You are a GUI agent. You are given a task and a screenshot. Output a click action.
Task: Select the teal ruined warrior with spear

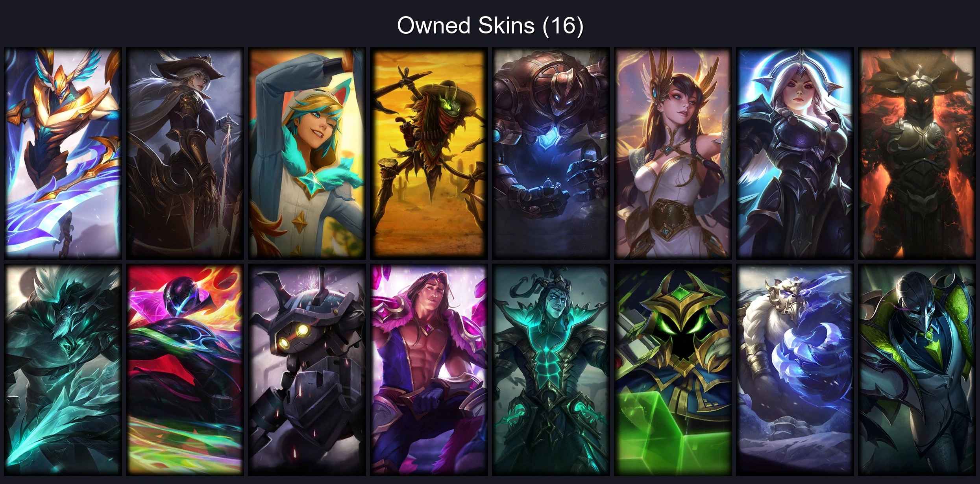(x=63, y=370)
